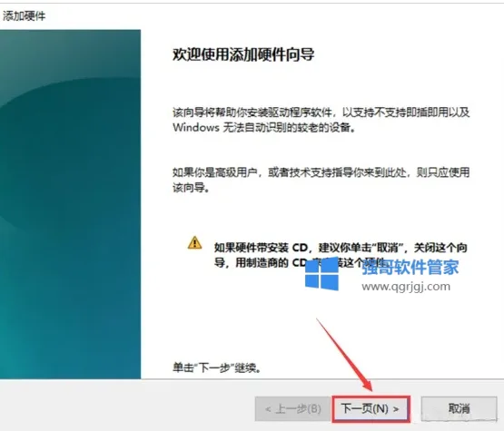Click the paragraph starting with 如果你是高级用户
Image resolution: width=504 pixels, height=431 pixels.
point(321,180)
